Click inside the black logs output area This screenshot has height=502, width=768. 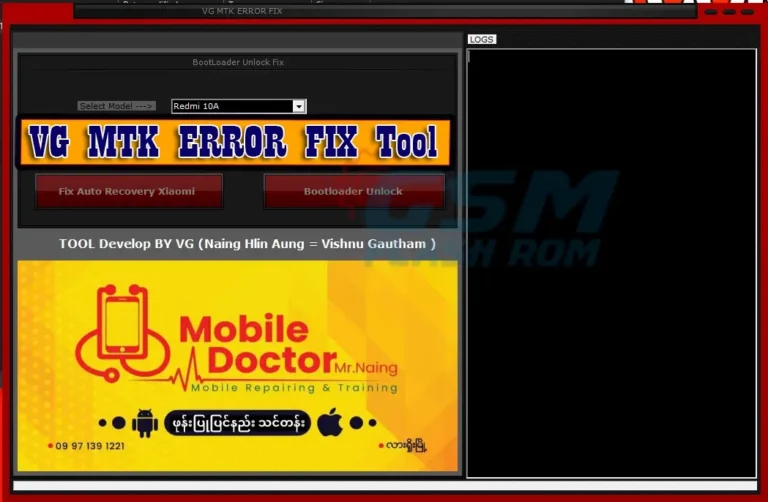(611, 262)
